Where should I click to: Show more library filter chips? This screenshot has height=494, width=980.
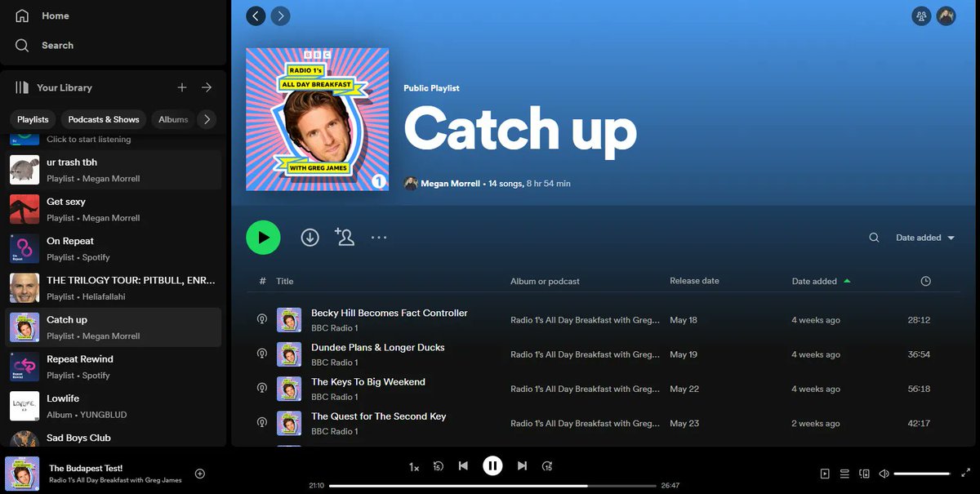coord(207,119)
